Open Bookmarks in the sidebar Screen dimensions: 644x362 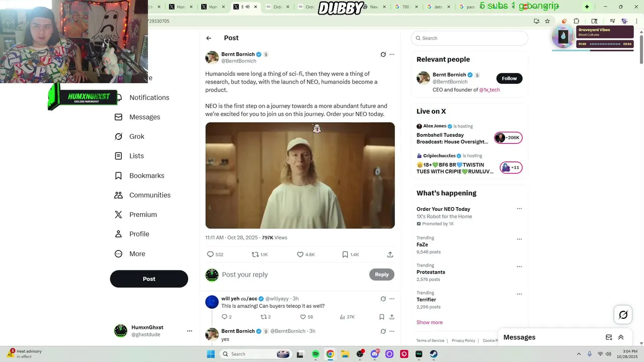pyautogui.click(x=146, y=175)
